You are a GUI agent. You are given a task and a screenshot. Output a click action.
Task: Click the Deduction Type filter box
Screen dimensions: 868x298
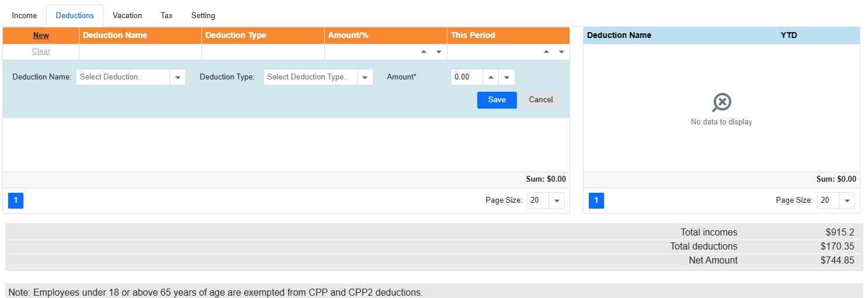pyautogui.click(x=263, y=51)
